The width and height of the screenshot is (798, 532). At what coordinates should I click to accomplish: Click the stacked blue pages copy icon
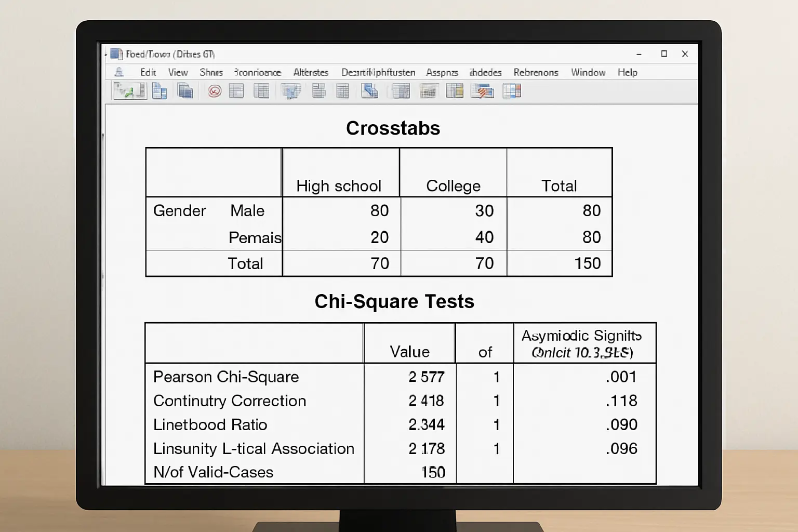pos(185,91)
